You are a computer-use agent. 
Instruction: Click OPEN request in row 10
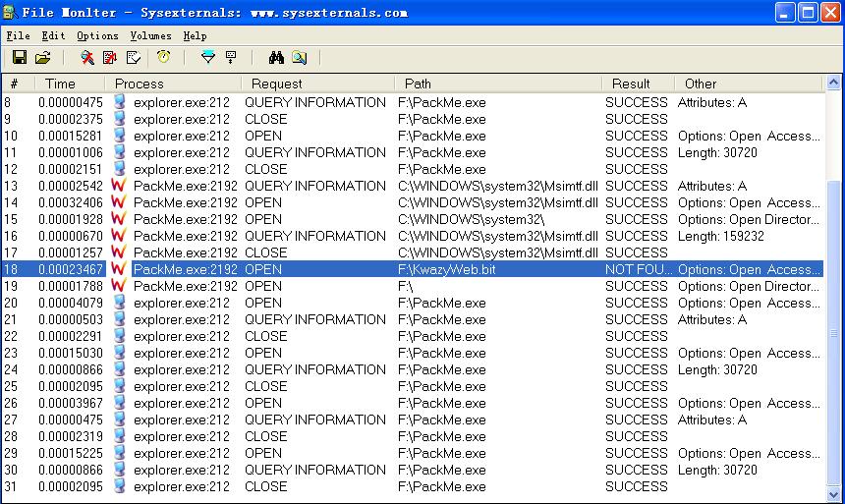click(x=263, y=136)
